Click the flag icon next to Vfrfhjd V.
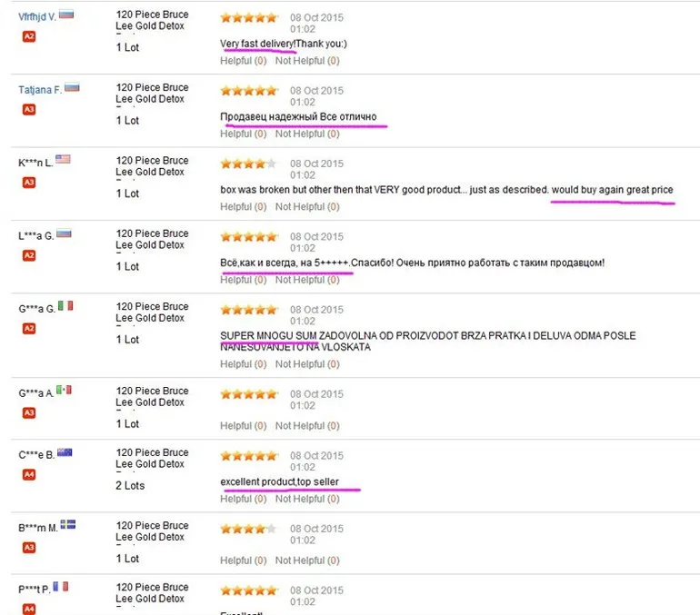Image resolution: width=700 pixels, height=615 pixels. coord(66,15)
